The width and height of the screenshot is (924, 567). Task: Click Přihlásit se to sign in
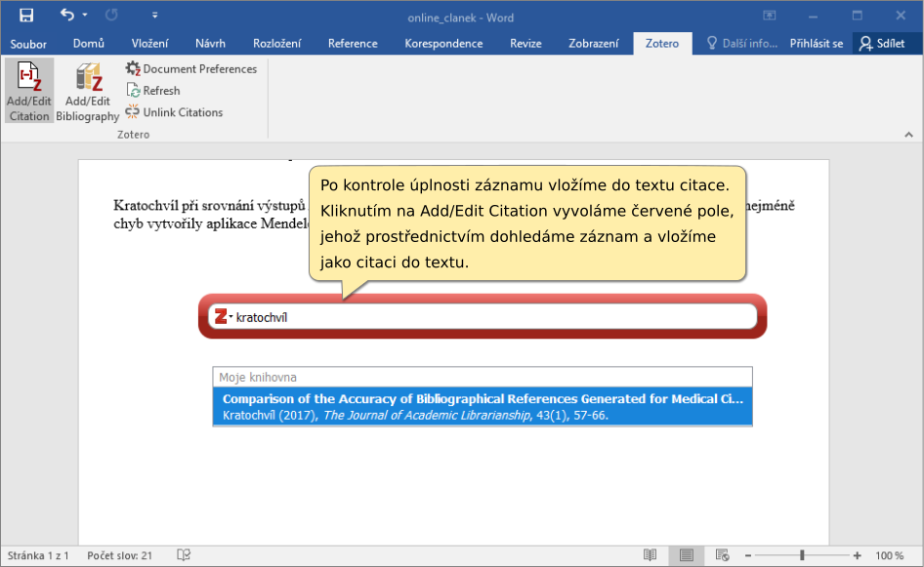[817, 44]
